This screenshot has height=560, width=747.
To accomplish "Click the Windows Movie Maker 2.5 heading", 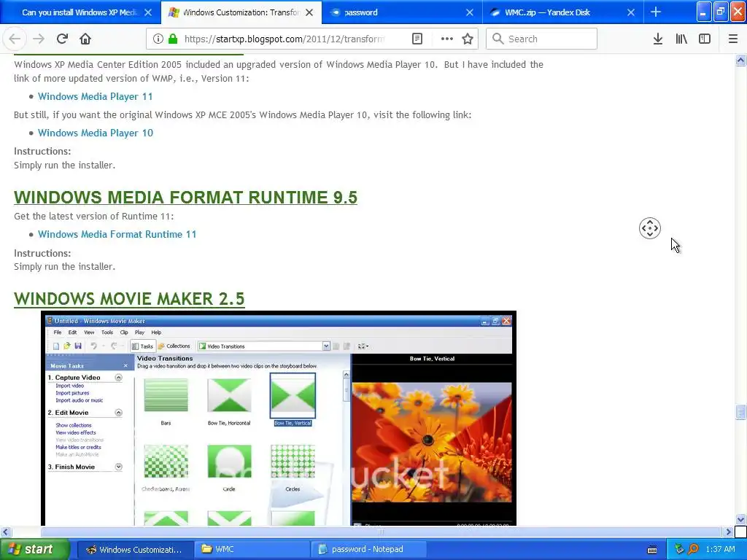I will (x=129, y=298).
